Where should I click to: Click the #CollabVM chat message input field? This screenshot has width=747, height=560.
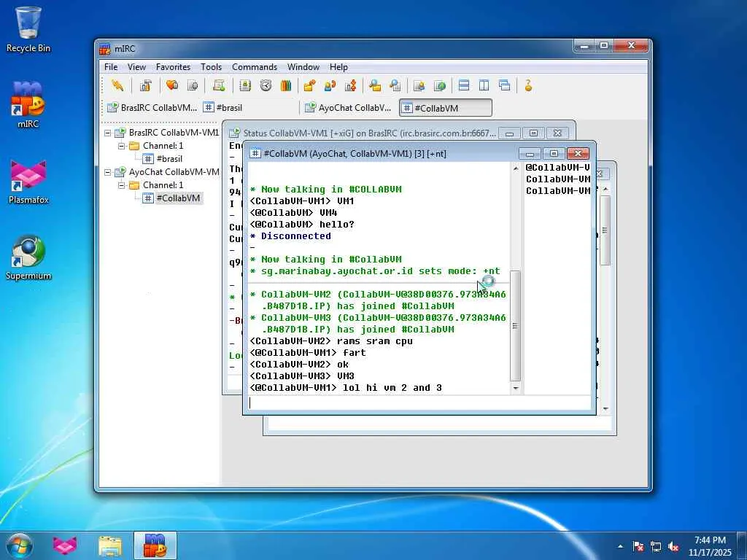click(x=419, y=402)
